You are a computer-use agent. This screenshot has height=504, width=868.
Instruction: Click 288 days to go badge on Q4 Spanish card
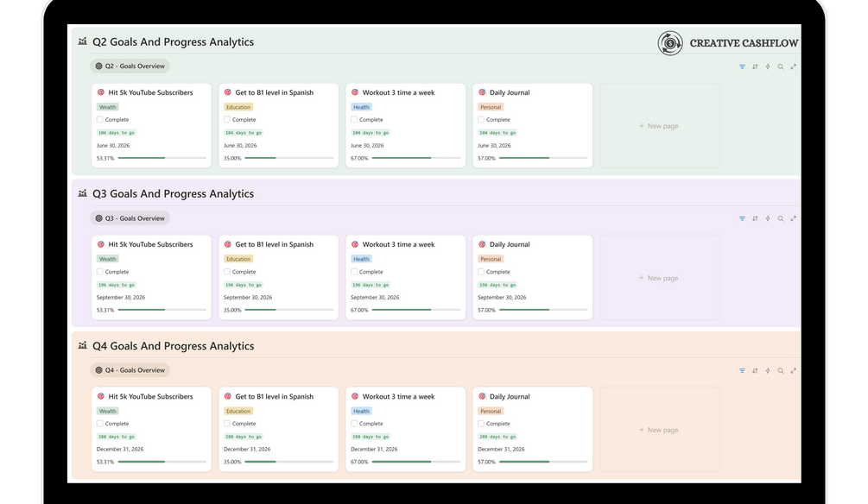tap(244, 437)
